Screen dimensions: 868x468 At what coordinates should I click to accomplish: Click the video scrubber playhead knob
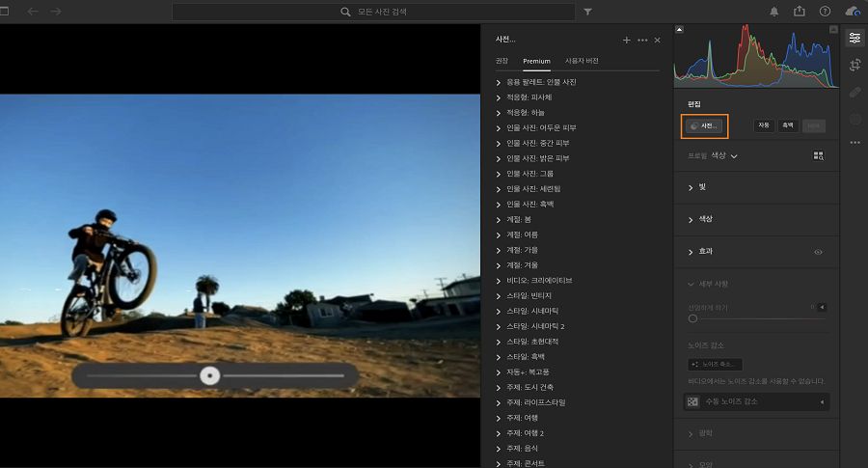pos(210,376)
